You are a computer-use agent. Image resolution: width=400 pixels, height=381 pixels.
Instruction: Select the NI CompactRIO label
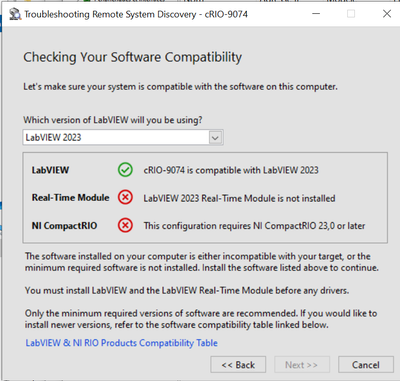(x=64, y=226)
